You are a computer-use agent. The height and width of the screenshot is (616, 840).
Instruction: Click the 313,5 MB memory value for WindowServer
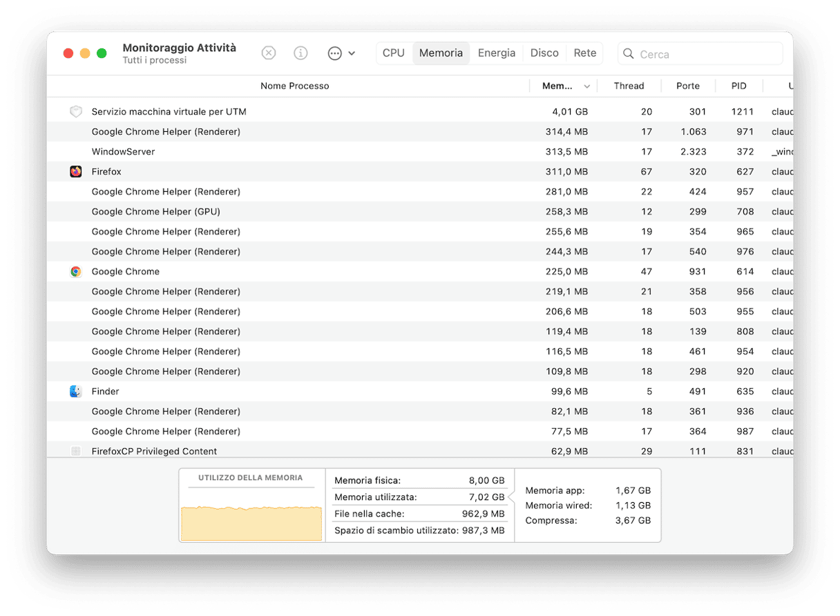tap(566, 152)
